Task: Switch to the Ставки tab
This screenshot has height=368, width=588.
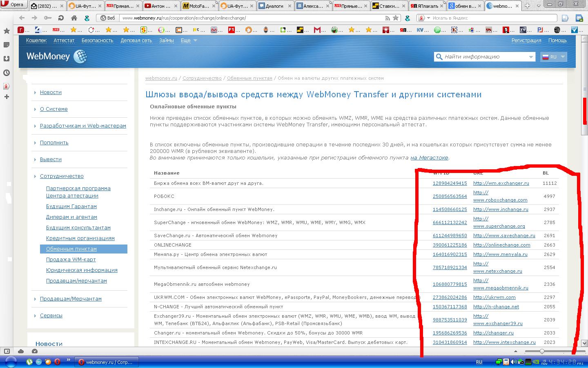Action: click(x=388, y=6)
